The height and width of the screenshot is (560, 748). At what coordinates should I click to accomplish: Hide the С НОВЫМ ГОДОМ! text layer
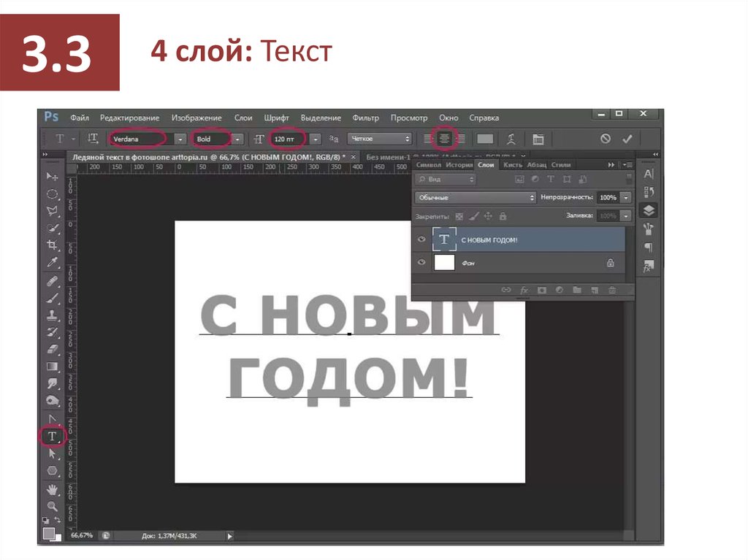point(421,240)
